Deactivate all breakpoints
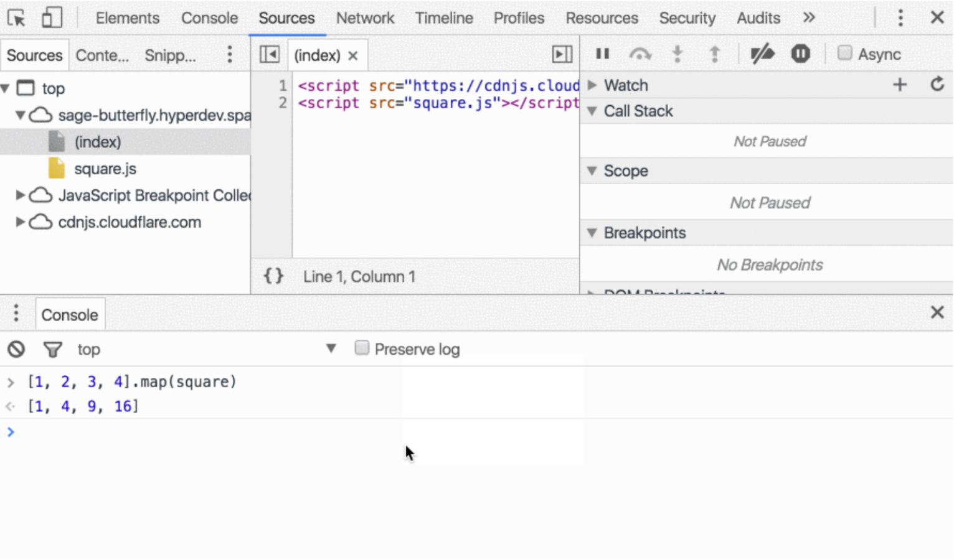The height and width of the screenshot is (560, 954). tap(762, 54)
